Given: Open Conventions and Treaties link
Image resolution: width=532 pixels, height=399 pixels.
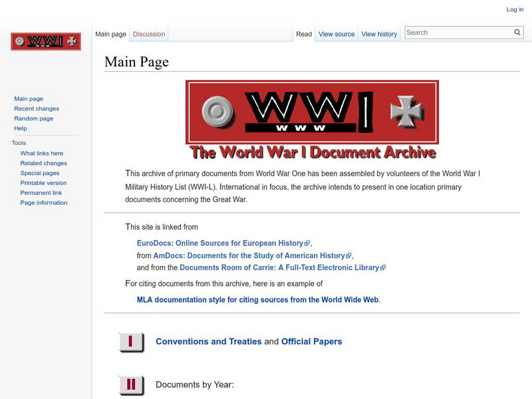Looking at the screenshot, I should tap(209, 342).
